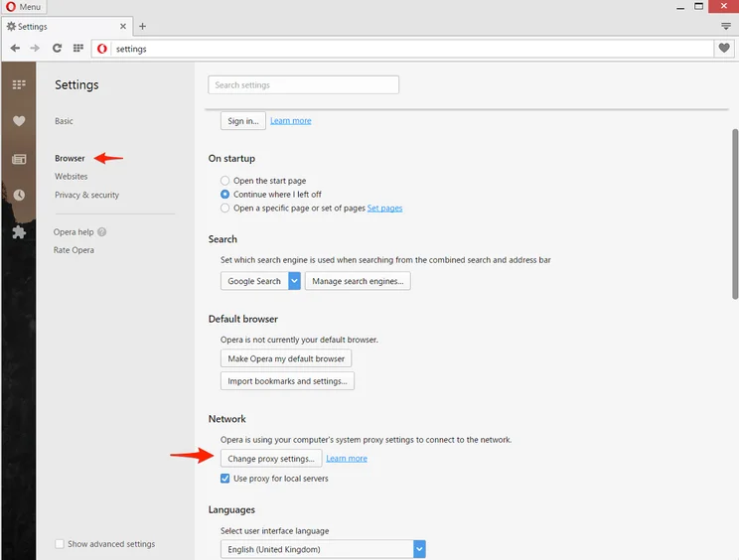Open News panel in the sidebar

tap(19, 159)
